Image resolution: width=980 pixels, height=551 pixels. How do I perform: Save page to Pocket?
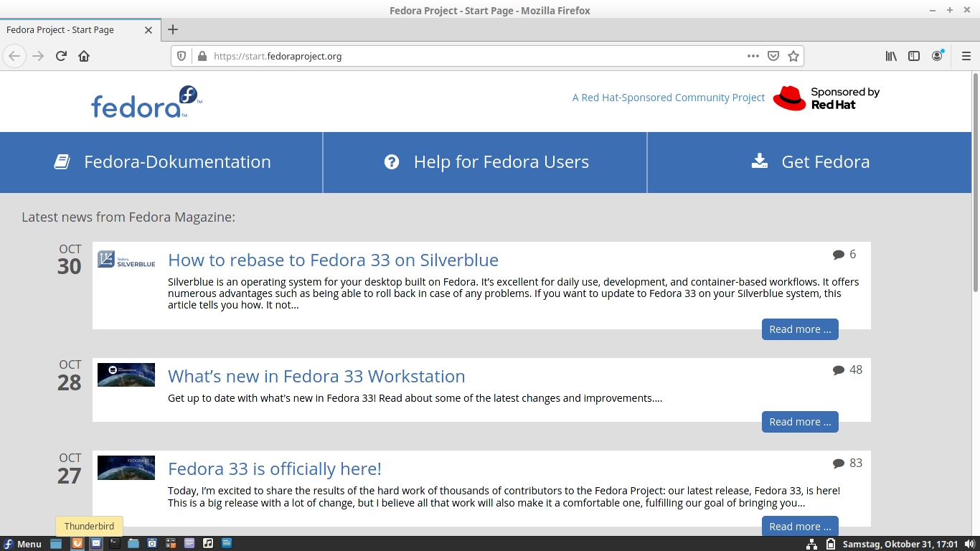(773, 56)
